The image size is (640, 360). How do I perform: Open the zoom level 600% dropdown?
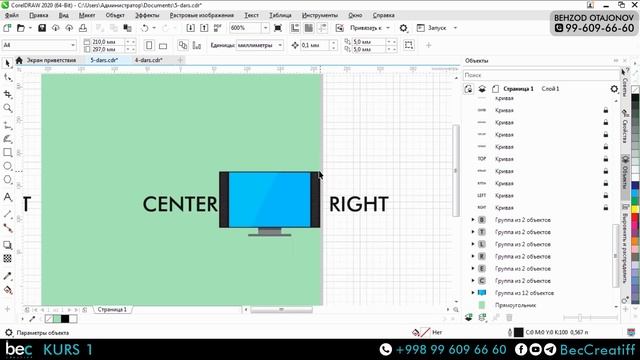click(x=265, y=28)
